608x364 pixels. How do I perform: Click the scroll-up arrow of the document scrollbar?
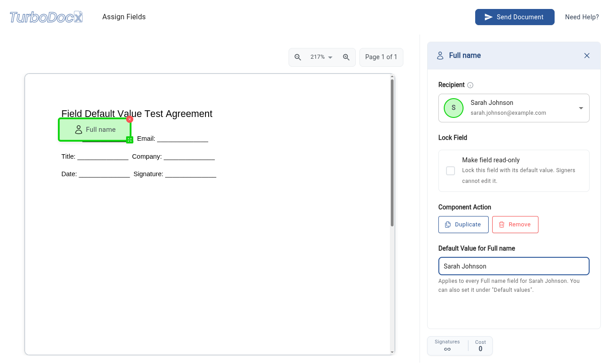pos(392,77)
